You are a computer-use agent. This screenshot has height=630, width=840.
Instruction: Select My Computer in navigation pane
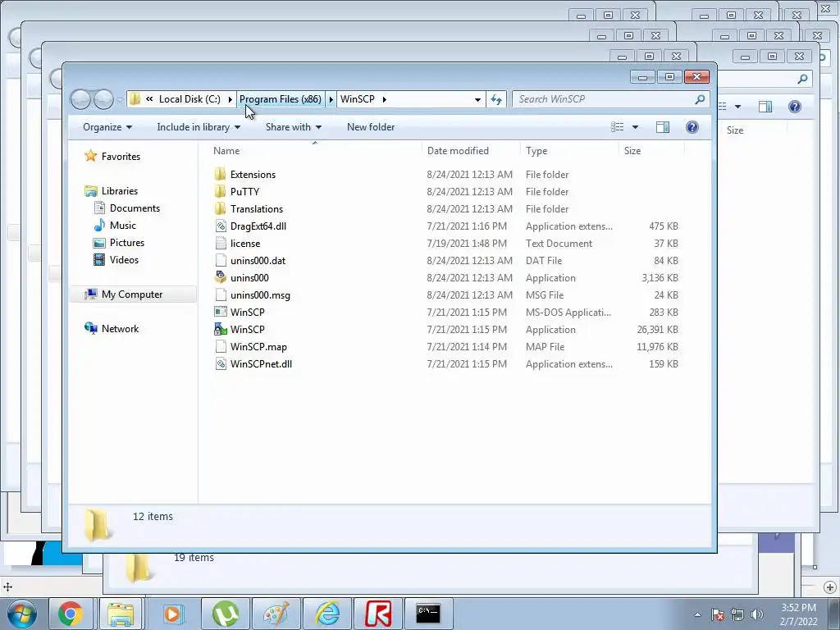coord(132,294)
